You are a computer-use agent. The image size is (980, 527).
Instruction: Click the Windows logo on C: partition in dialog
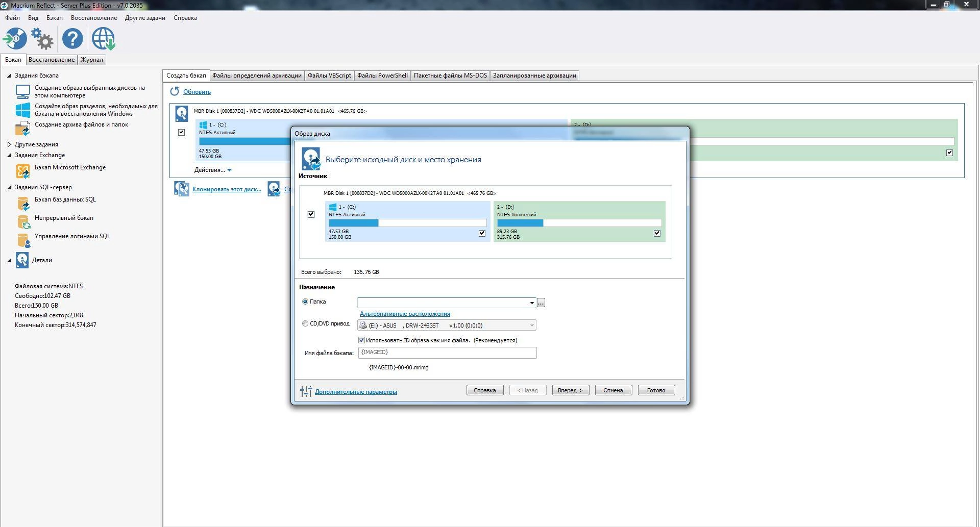333,207
